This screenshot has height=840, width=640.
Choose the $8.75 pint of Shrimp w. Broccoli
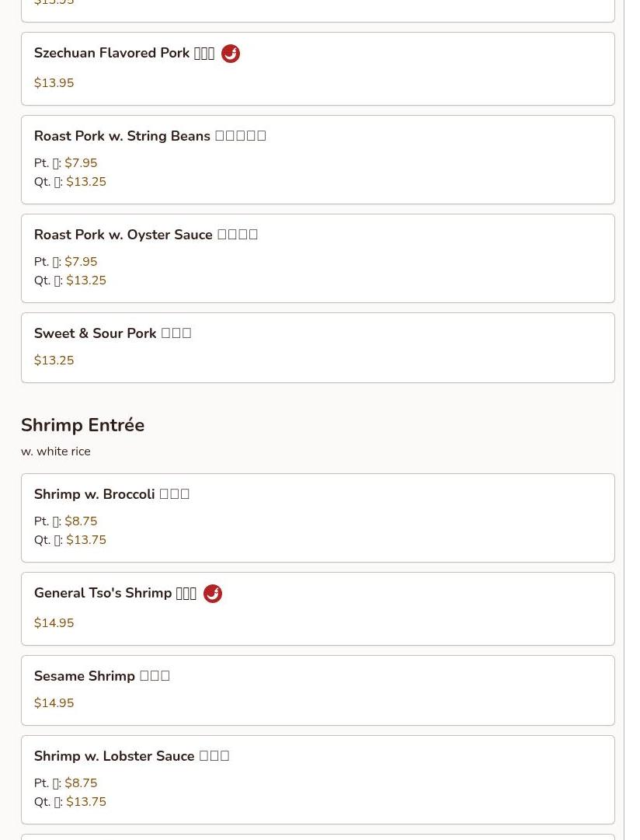tap(81, 521)
